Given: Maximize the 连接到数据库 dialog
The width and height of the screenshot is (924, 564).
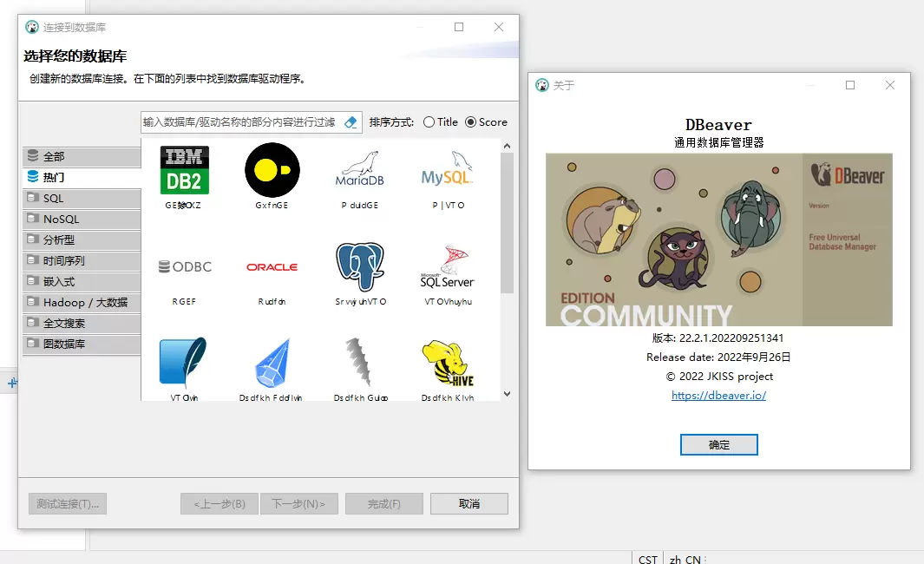Looking at the screenshot, I should coord(459,27).
